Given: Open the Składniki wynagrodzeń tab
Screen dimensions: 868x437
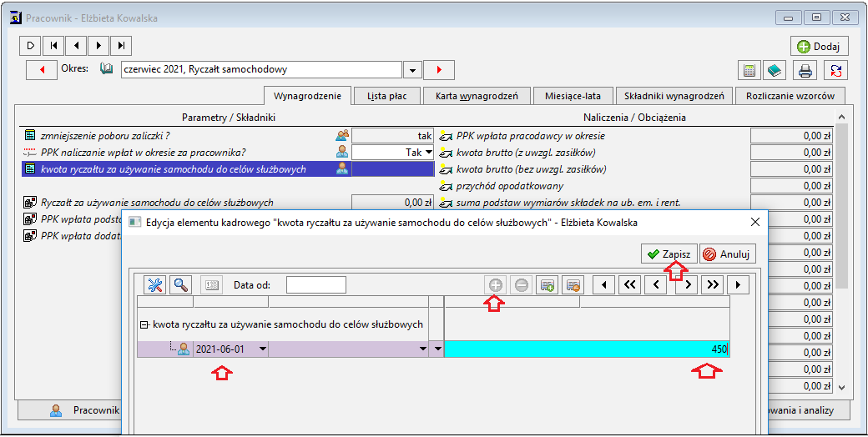Looking at the screenshot, I should click(674, 96).
